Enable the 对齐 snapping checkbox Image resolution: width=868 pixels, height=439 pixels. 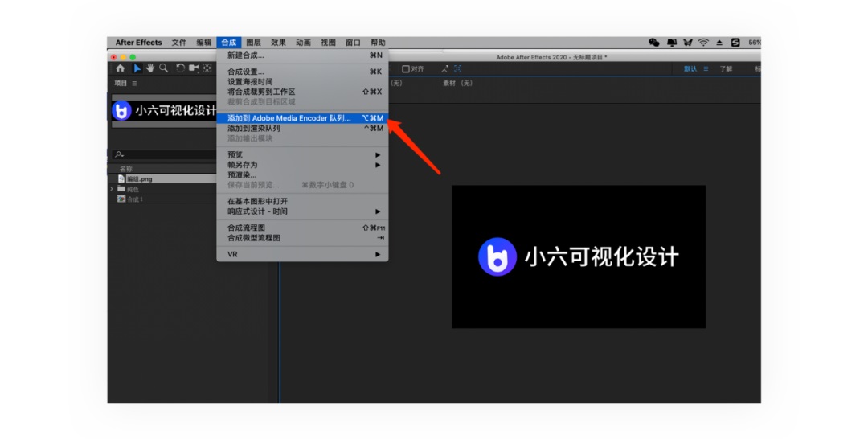(406, 68)
